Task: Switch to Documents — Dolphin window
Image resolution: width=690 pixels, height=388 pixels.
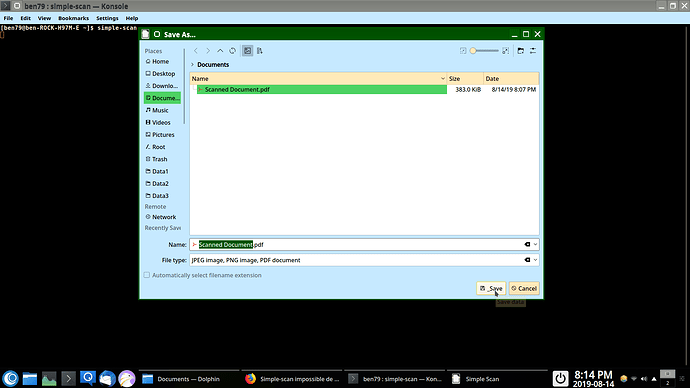Action: pyautogui.click(x=189, y=379)
